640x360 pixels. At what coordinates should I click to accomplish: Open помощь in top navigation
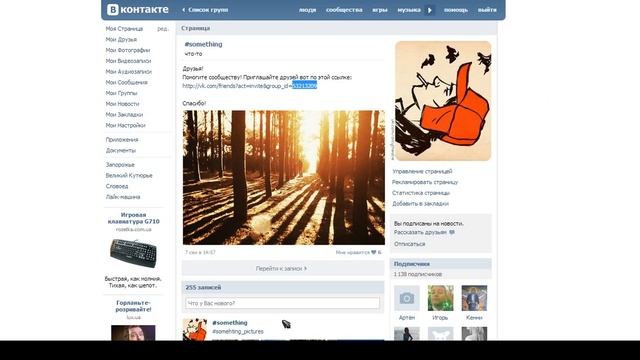(456, 10)
